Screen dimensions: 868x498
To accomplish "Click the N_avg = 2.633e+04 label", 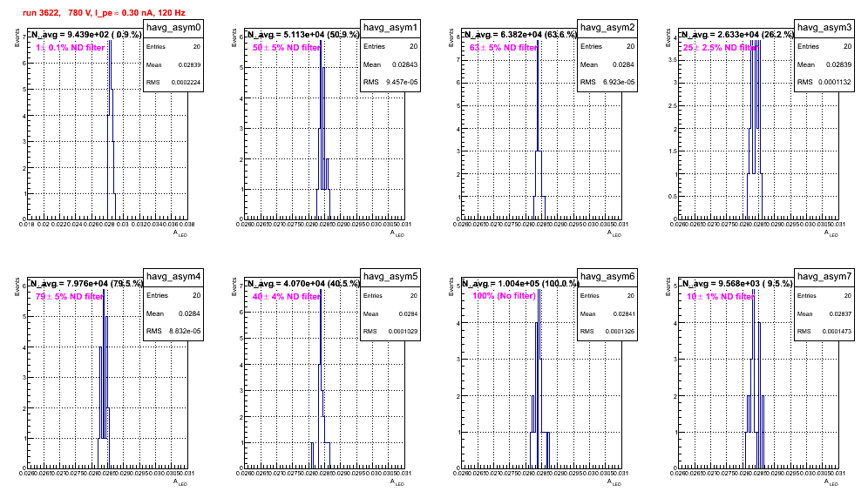I will [737, 34].
